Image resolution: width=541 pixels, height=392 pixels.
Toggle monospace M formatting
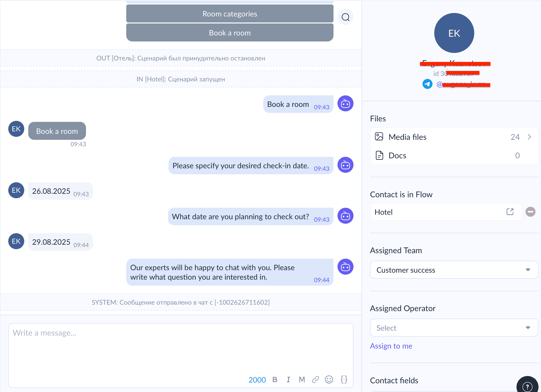click(x=302, y=380)
